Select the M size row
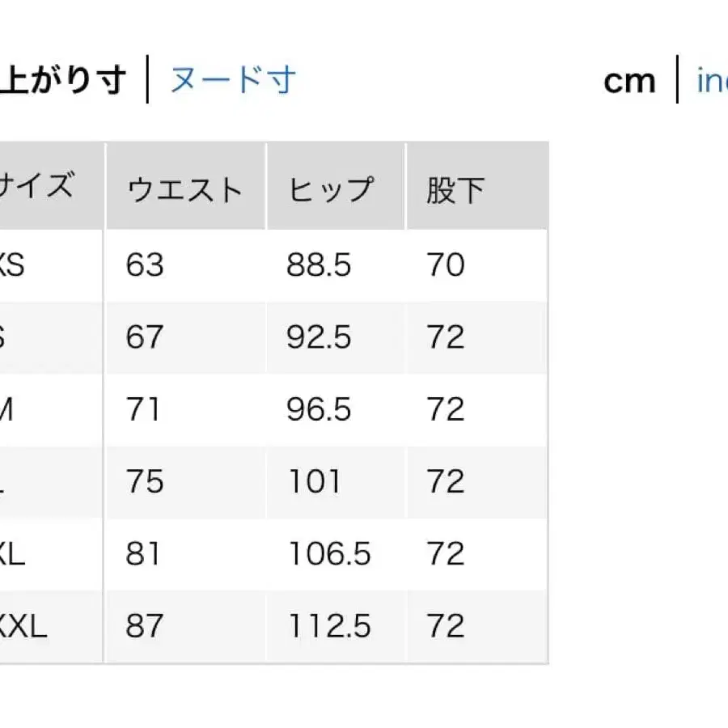The width and height of the screenshot is (728, 728). click(x=10, y=409)
